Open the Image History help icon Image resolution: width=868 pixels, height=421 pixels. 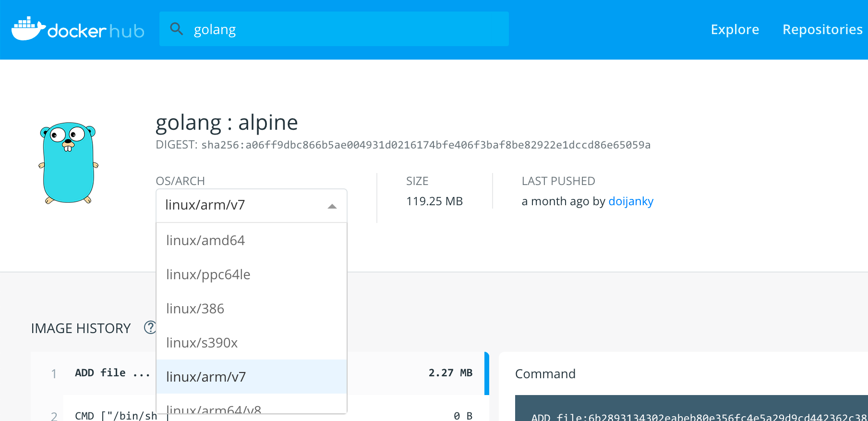tap(150, 327)
